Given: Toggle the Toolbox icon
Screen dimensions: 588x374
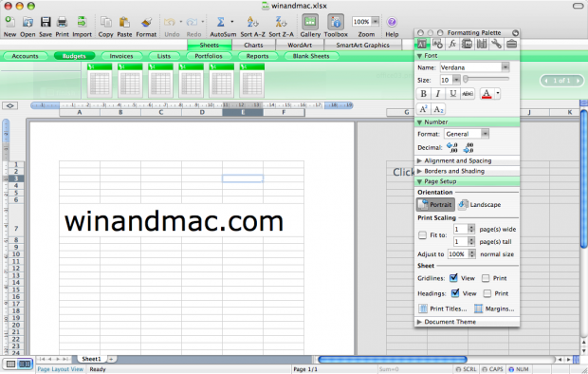Looking at the screenshot, I should pyautogui.click(x=336, y=22).
